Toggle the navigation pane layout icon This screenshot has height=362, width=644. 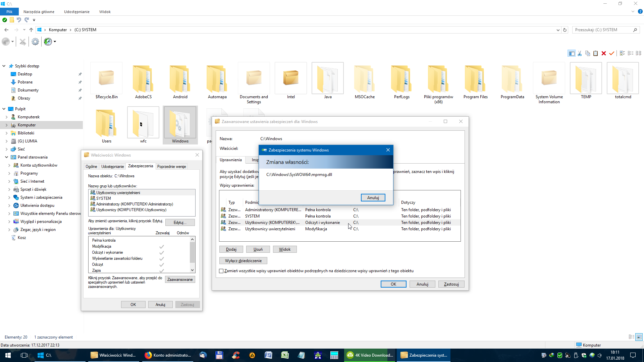coord(572,53)
